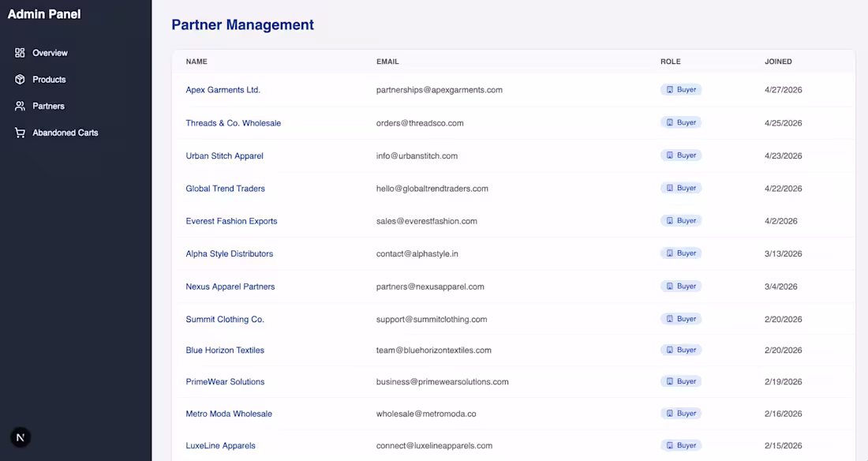
Task: Click the round N logo badge
Action: 21,438
